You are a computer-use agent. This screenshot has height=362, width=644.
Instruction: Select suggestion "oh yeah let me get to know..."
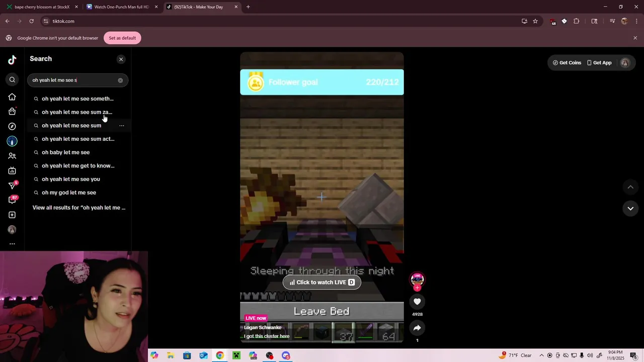click(77, 166)
